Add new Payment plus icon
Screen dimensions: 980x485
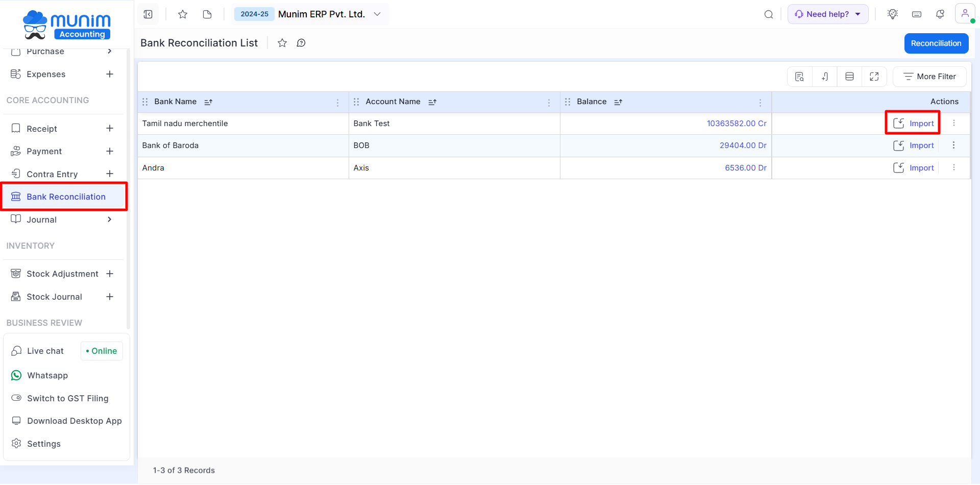point(110,151)
